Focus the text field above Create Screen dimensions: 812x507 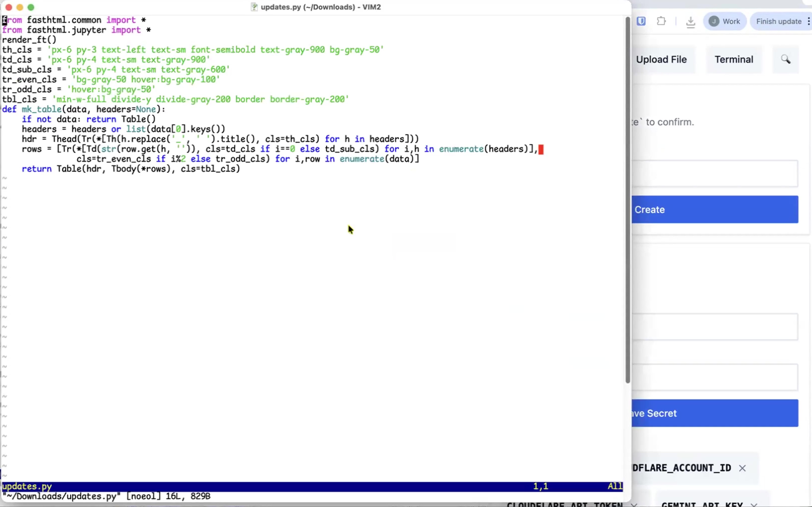pos(715,174)
